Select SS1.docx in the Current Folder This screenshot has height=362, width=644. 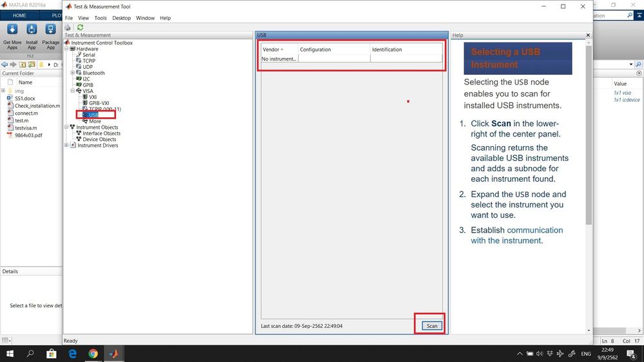coord(24,99)
